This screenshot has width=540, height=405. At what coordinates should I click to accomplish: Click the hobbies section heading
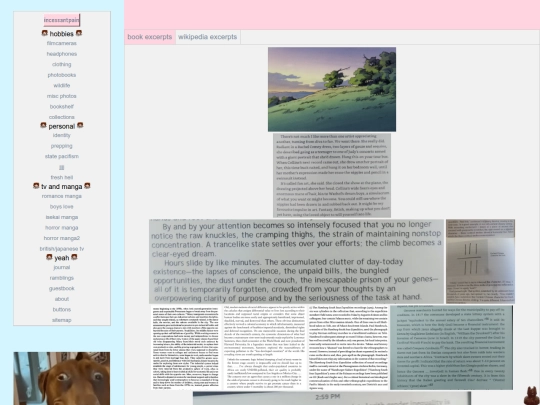[x=62, y=34]
